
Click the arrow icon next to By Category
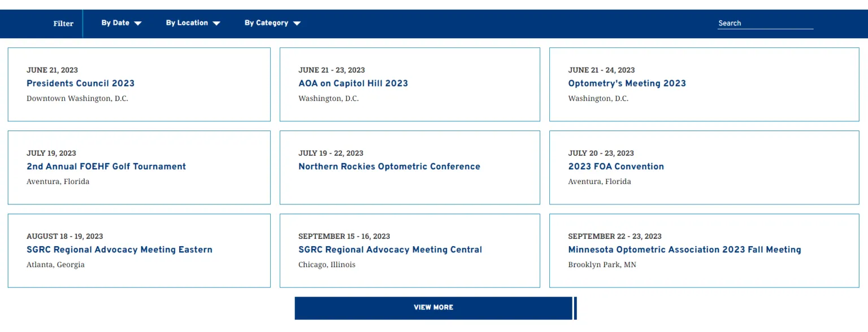297,24
